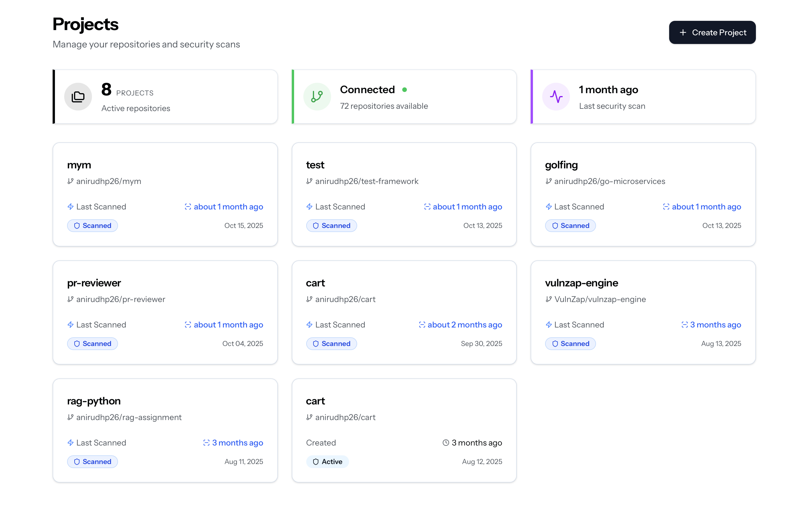Click the git branch icon beside VulnZap/vulnzap-engine

pos(548,299)
